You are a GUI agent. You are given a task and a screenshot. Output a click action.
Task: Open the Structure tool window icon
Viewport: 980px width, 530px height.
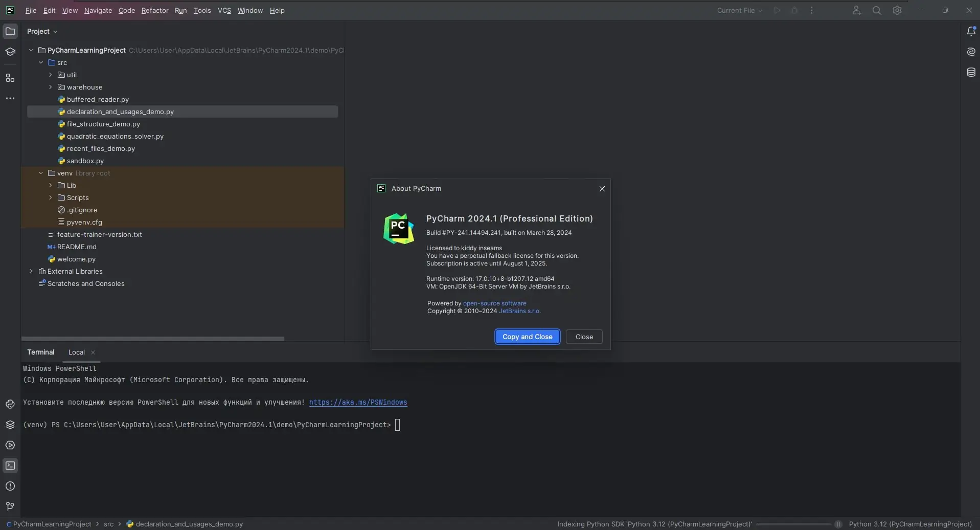[10, 78]
